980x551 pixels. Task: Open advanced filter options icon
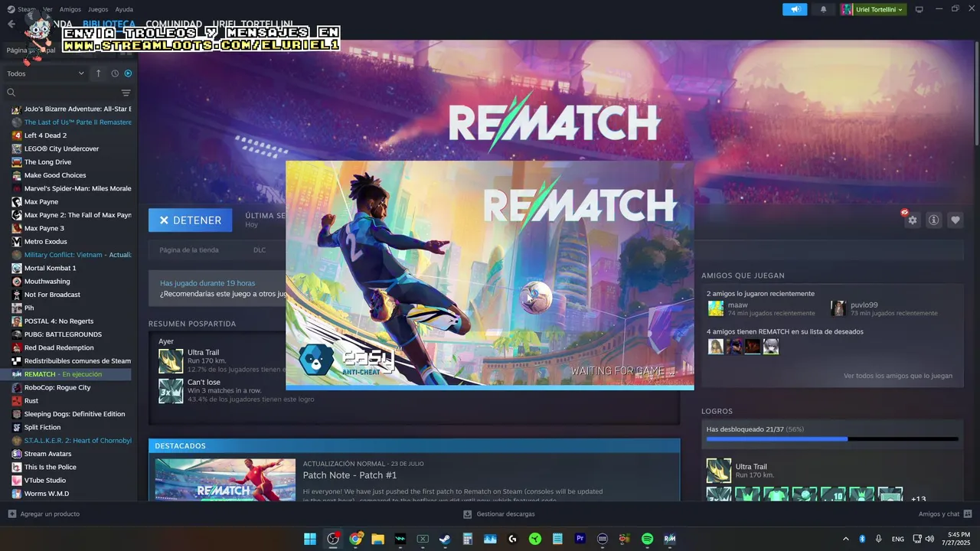[x=126, y=93]
